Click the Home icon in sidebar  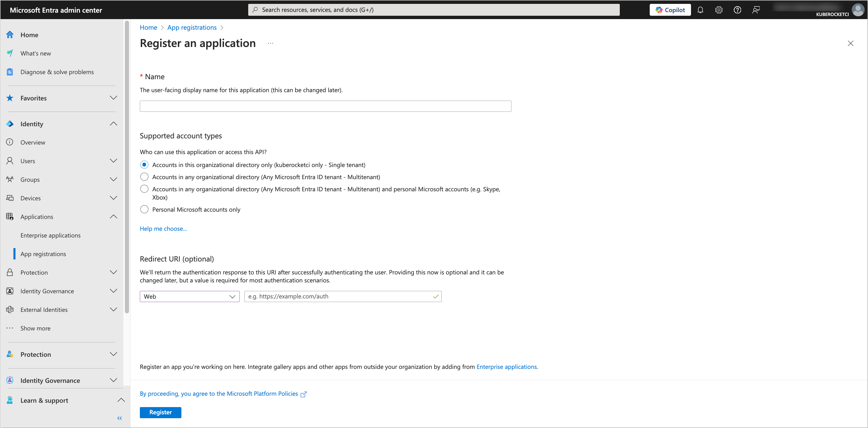[10, 34]
